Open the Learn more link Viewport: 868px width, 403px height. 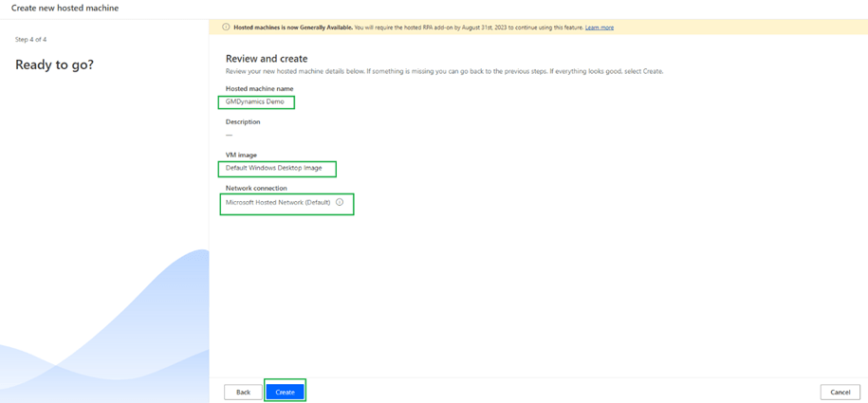599,27
